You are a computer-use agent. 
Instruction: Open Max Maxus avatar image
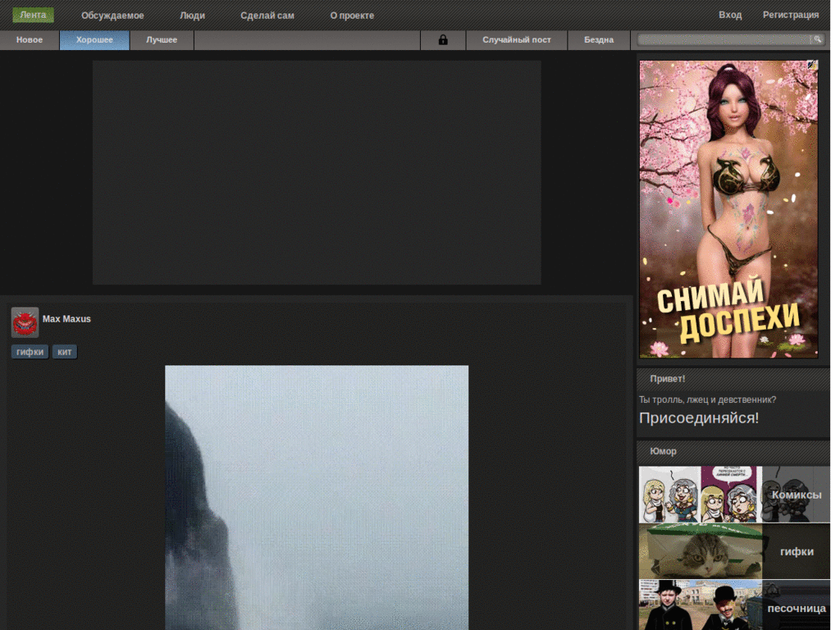pos(25,322)
